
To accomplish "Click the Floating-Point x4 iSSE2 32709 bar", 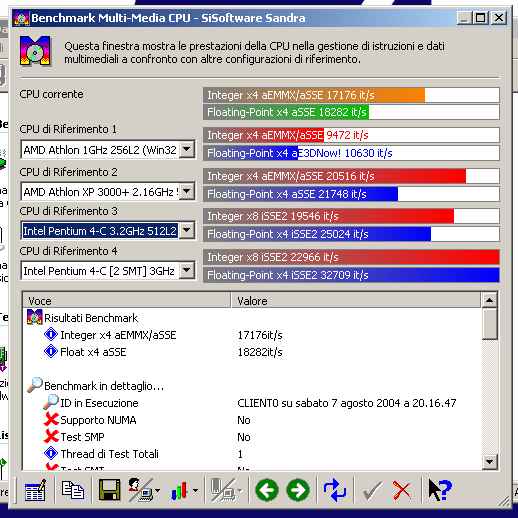I will click(x=351, y=275).
